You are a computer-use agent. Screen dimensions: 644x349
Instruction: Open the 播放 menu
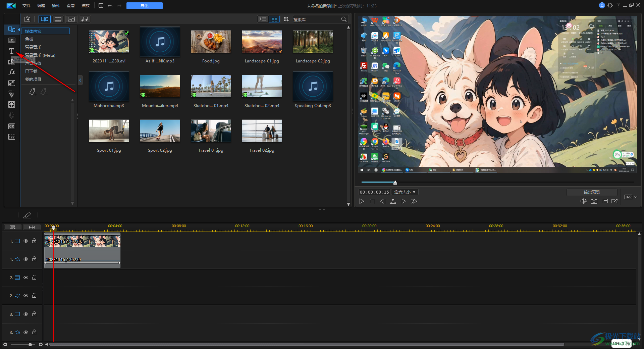[86, 6]
